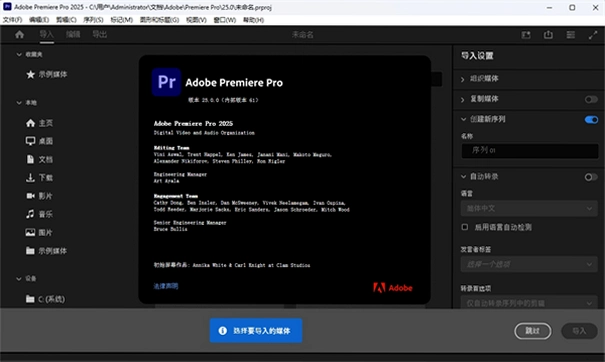Toggle full screen video output icon
The height and width of the screenshot is (362, 605).
coord(593,35)
